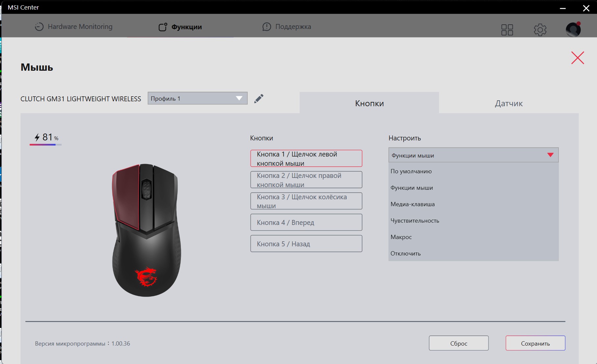Collapse the Функции мыши dropdown arrow
This screenshot has height=364, width=597.
point(550,155)
